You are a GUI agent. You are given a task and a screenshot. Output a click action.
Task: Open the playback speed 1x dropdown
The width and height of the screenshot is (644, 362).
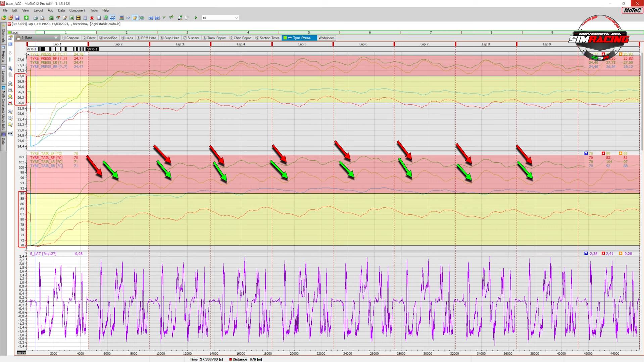click(x=236, y=18)
